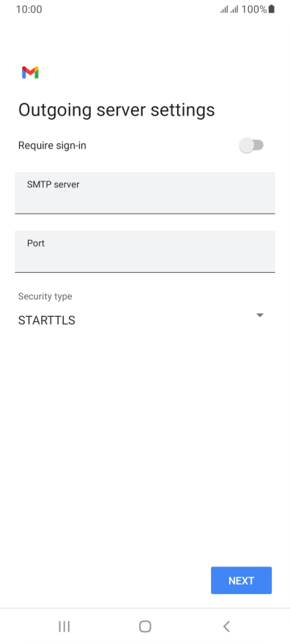Viewport: 290px width, 644px height.
Task: Tap the Gmail logo icon
Action: [30, 72]
